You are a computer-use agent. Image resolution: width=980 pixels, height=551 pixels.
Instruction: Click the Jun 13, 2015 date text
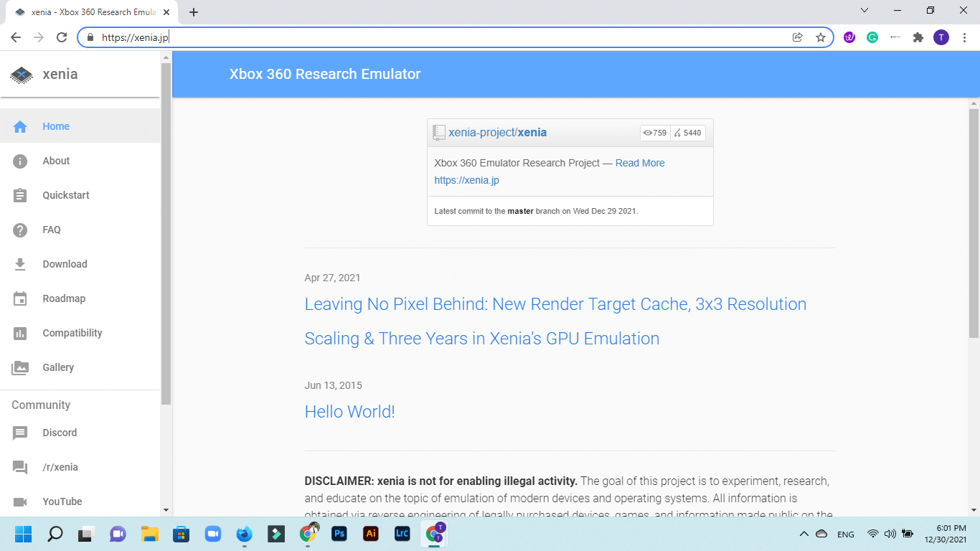[334, 385]
